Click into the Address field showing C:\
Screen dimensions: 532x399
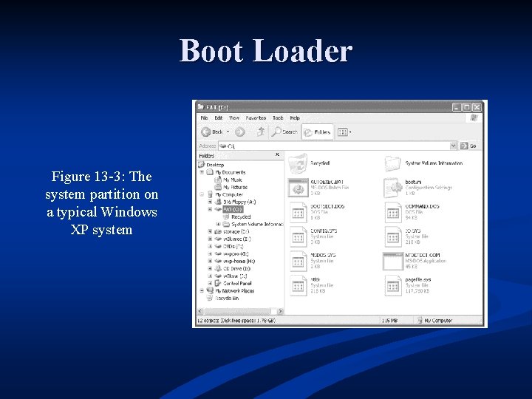(334, 146)
